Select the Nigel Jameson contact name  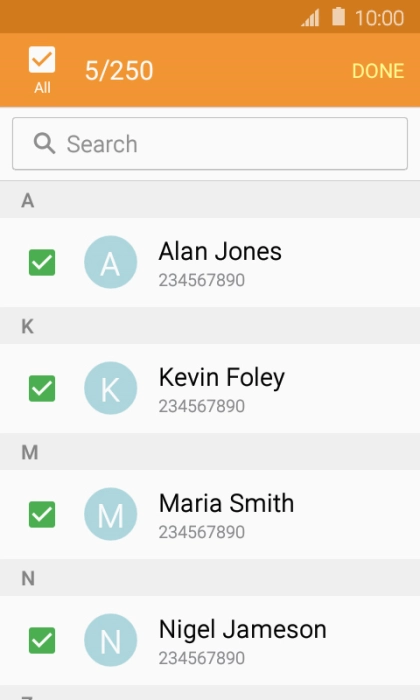pos(243,629)
